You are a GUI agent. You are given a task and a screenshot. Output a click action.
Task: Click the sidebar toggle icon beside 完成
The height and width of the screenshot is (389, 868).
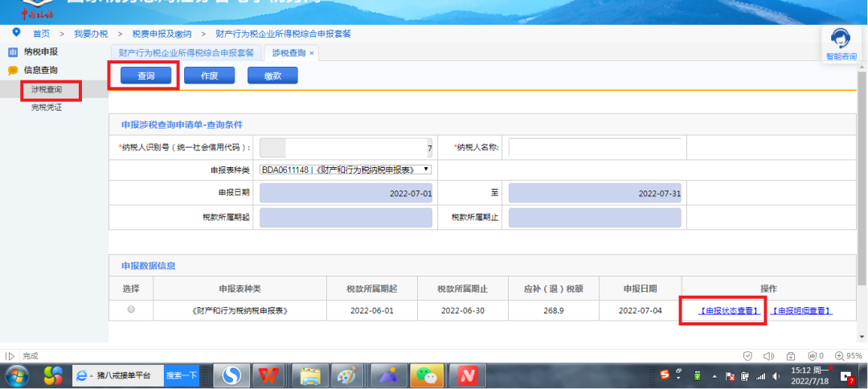[x=10, y=356]
